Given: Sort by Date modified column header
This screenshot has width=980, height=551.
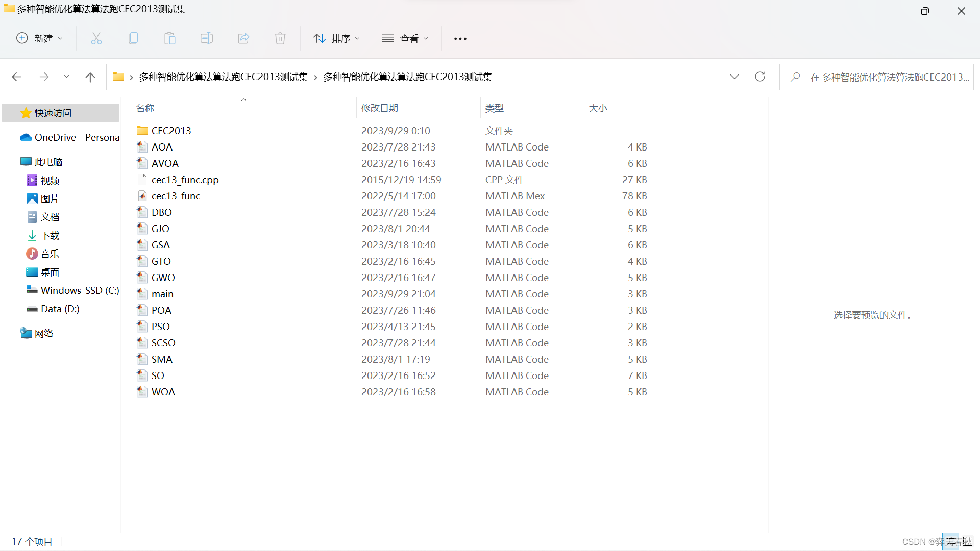Looking at the screenshot, I should click(419, 108).
